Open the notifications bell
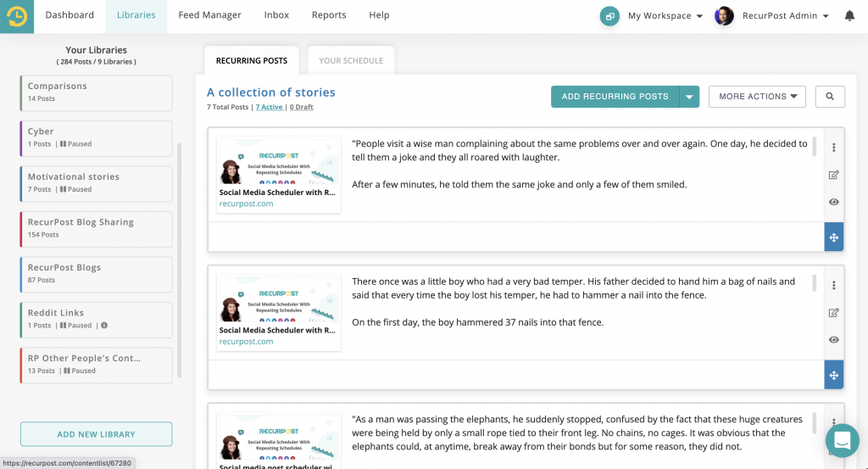Viewport: 868px width, 469px height. pos(849,15)
